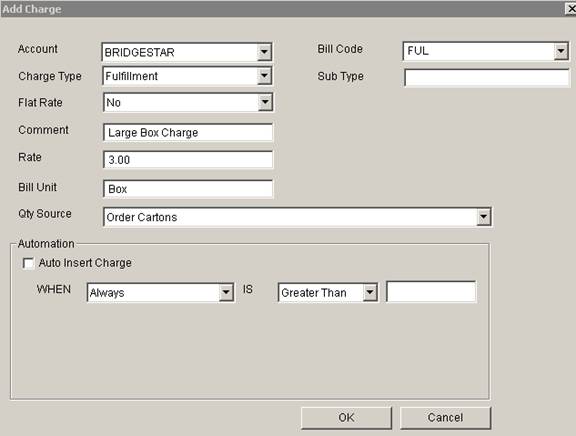Open the Account dropdown arrow
The width and height of the screenshot is (576, 436).
(264, 52)
